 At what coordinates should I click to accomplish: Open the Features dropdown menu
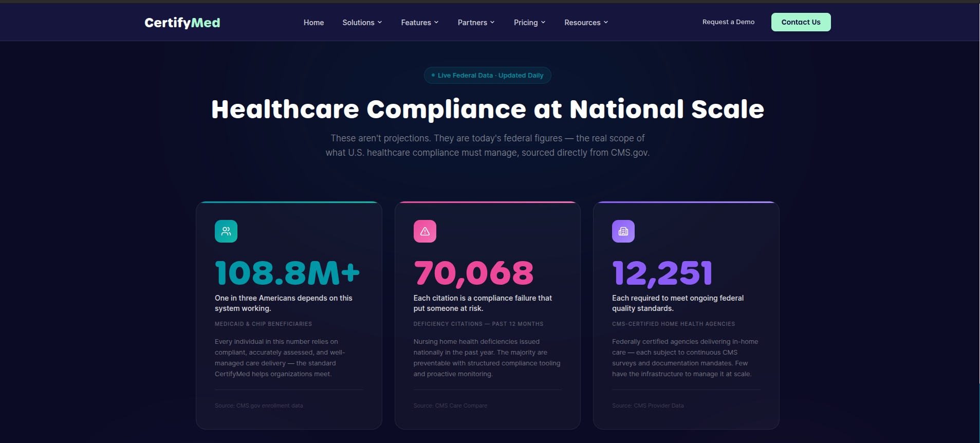pyautogui.click(x=420, y=23)
